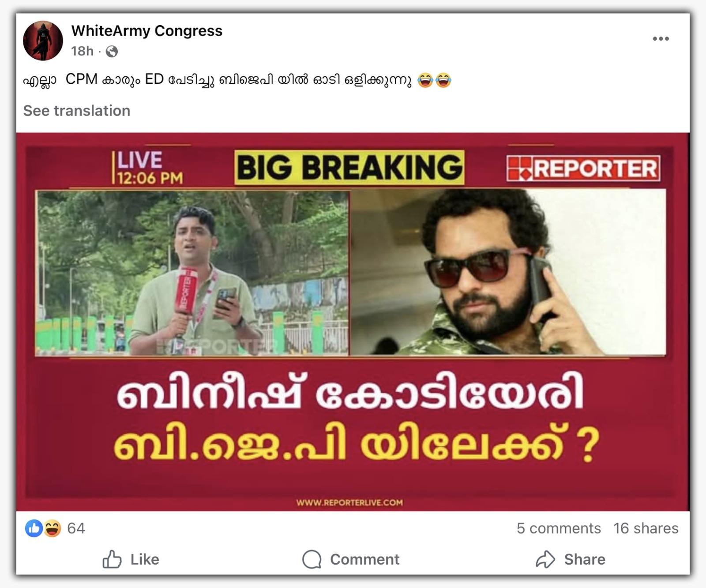The width and height of the screenshot is (706, 588).
Task: View the 16 shares list
Action: 646,528
